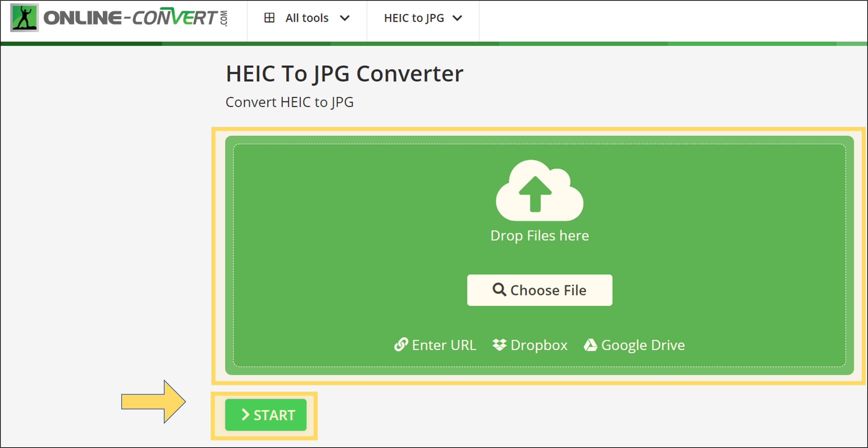Open the HEIC to JPG menu
Viewport: 868px width, 448px height.
coord(414,18)
